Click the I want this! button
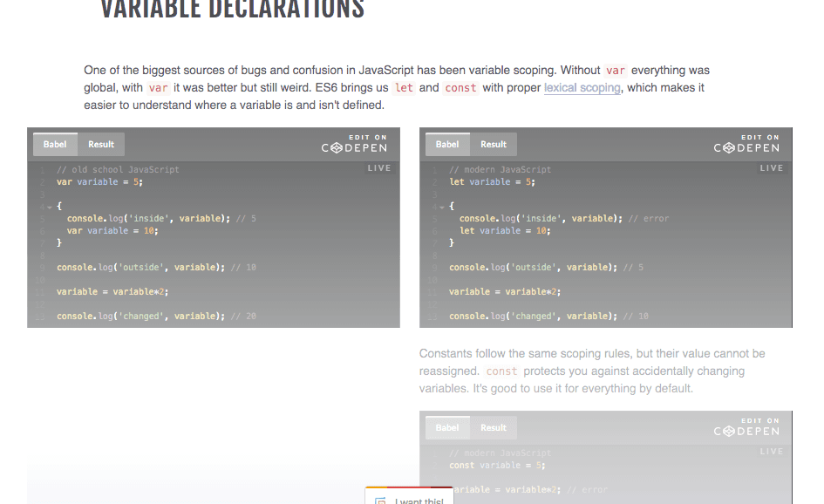 pos(409,497)
